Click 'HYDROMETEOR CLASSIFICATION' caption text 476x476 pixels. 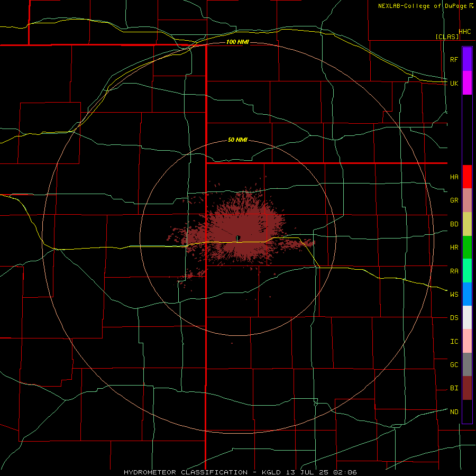click(186, 472)
